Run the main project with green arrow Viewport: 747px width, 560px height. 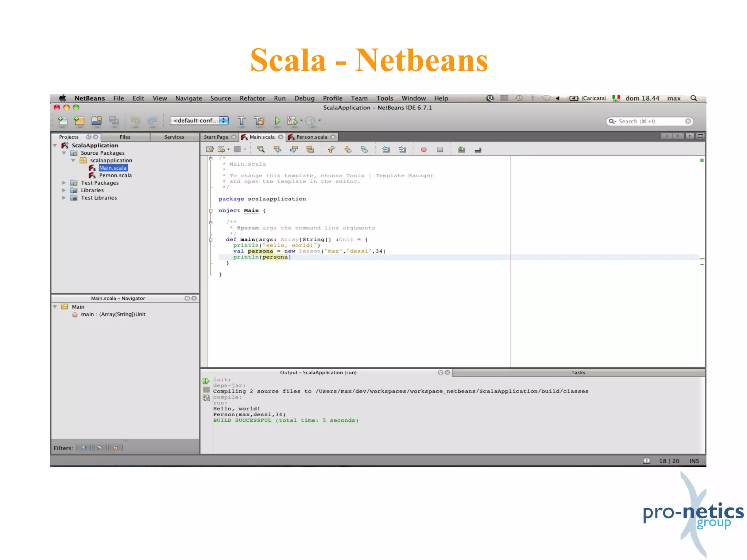277,121
